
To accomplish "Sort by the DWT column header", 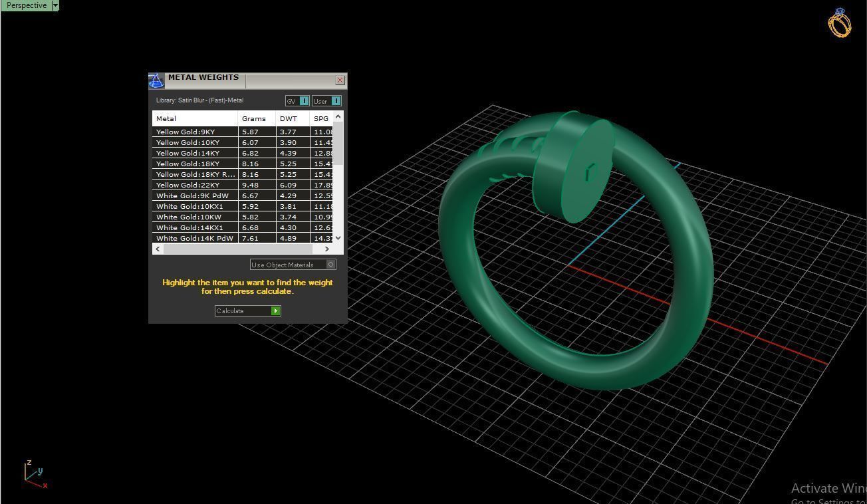I will pos(293,118).
